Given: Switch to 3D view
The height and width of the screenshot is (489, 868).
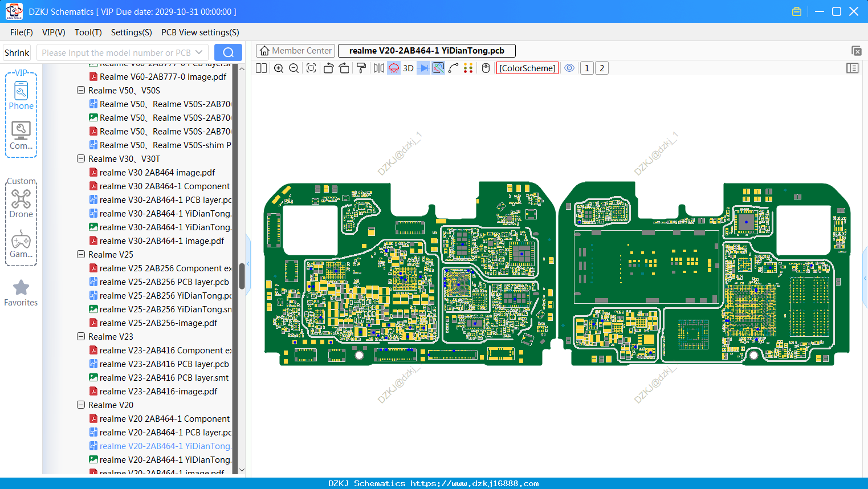Looking at the screenshot, I should tap(408, 68).
